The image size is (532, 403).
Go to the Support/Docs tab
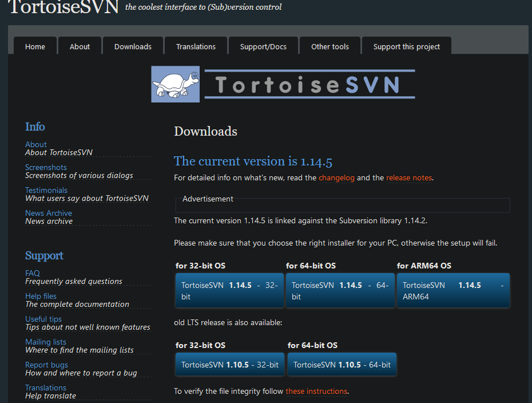[263, 46]
